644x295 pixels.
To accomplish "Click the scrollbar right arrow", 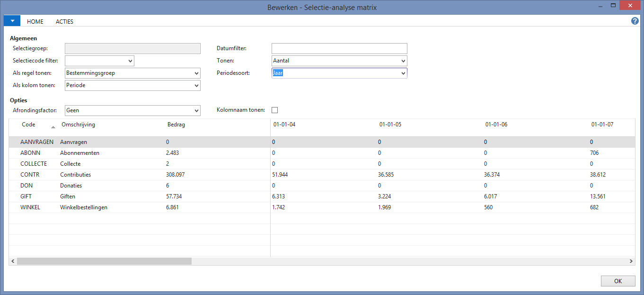I will point(631,261).
